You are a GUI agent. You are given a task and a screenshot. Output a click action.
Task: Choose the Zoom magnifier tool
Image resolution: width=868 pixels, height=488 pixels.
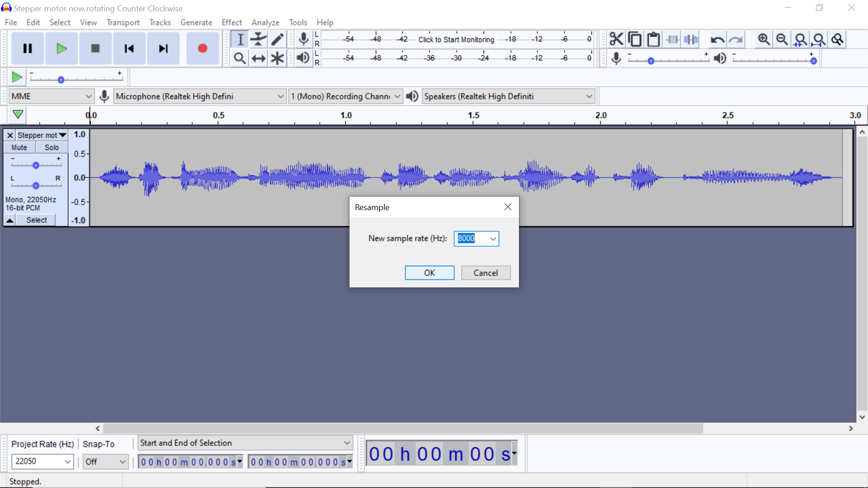(240, 58)
